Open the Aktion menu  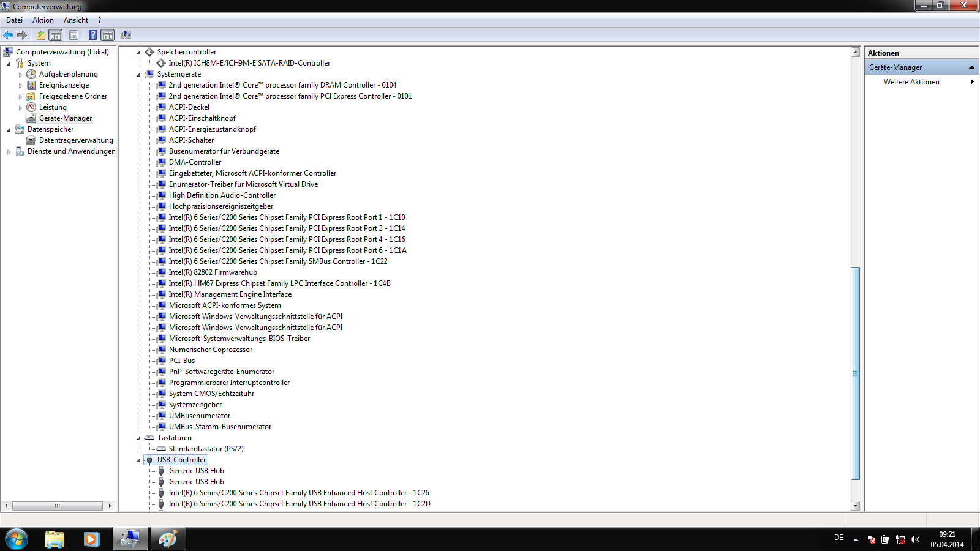[x=43, y=20]
